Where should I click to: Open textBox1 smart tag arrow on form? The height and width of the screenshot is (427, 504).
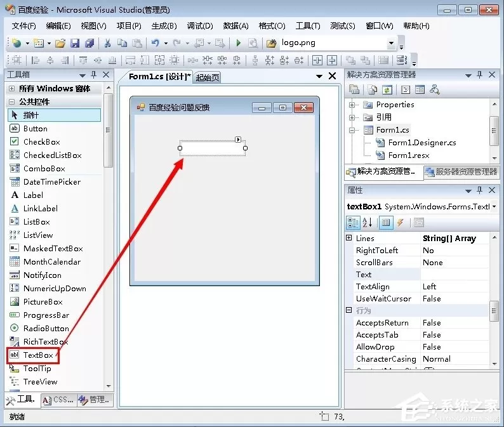click(238, 140)
